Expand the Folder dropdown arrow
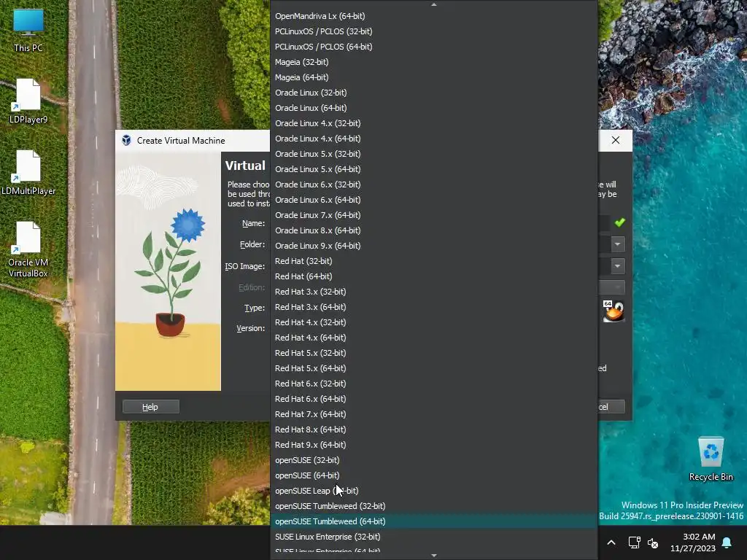Image resolution: width=747 pixels, height=560 pixels. [x=617, y=244]
